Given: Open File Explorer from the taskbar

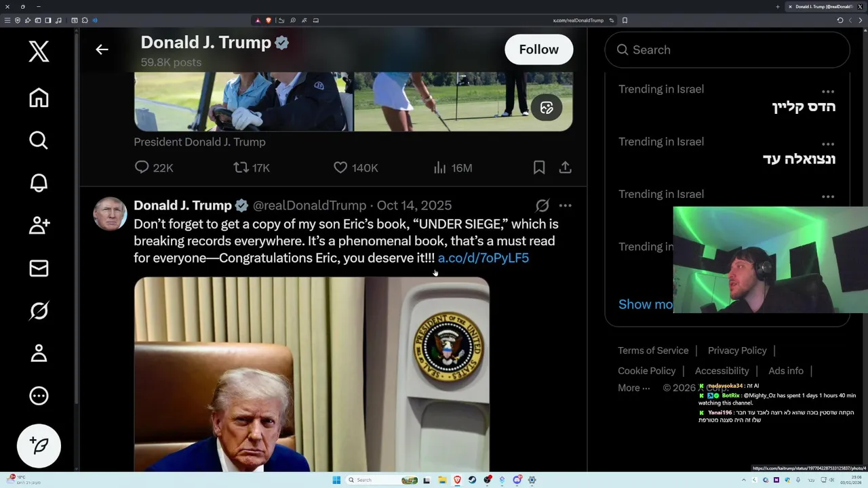Looking at the screenshot, I should (x=442, y=480).
